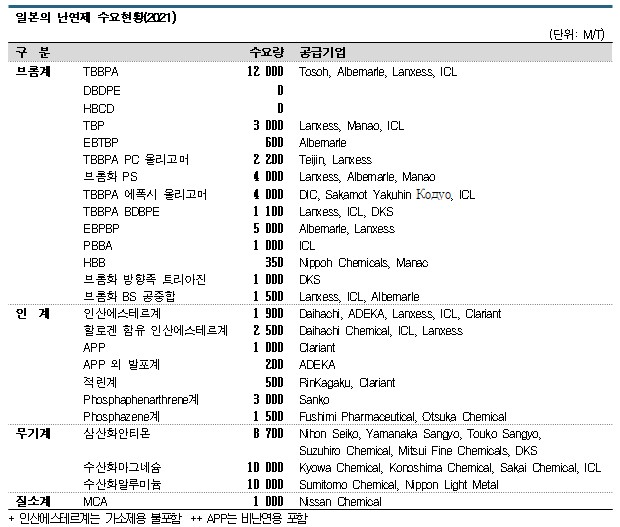Click the 8 700 demand value
Viewport: 620px width, 527px height.
(266, 433)
